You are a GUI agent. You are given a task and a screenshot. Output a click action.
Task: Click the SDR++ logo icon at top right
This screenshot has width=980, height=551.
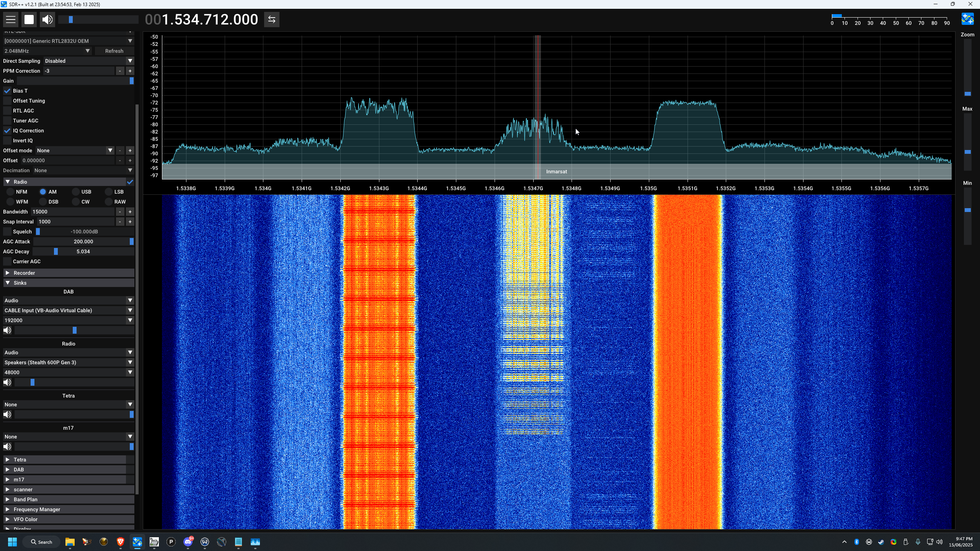(967, 19)
